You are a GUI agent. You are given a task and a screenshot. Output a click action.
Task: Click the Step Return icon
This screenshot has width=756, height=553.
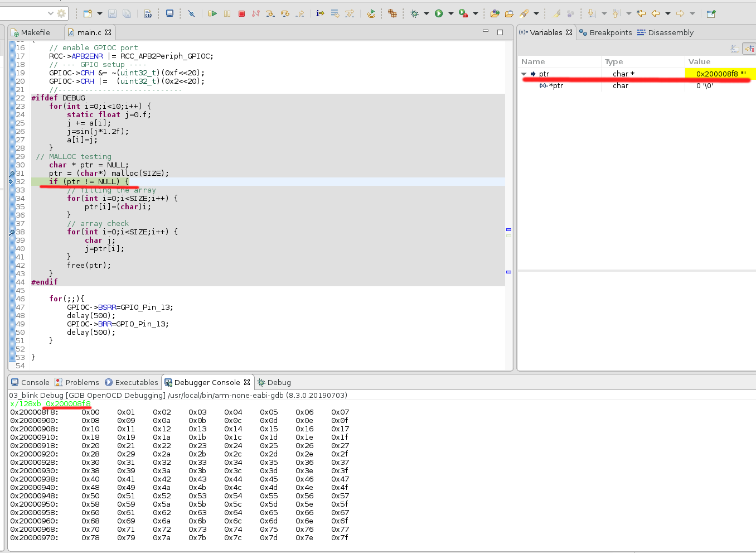[299, 13]
